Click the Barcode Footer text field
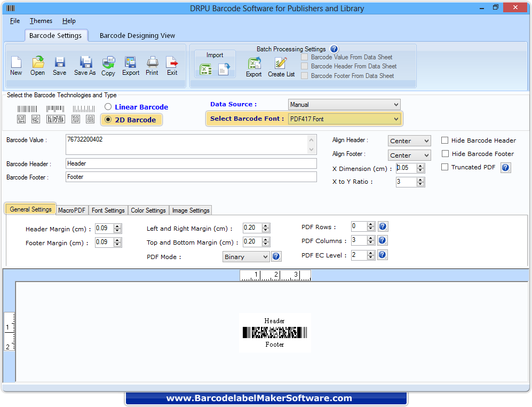532x407 pixels. point(191,177)
